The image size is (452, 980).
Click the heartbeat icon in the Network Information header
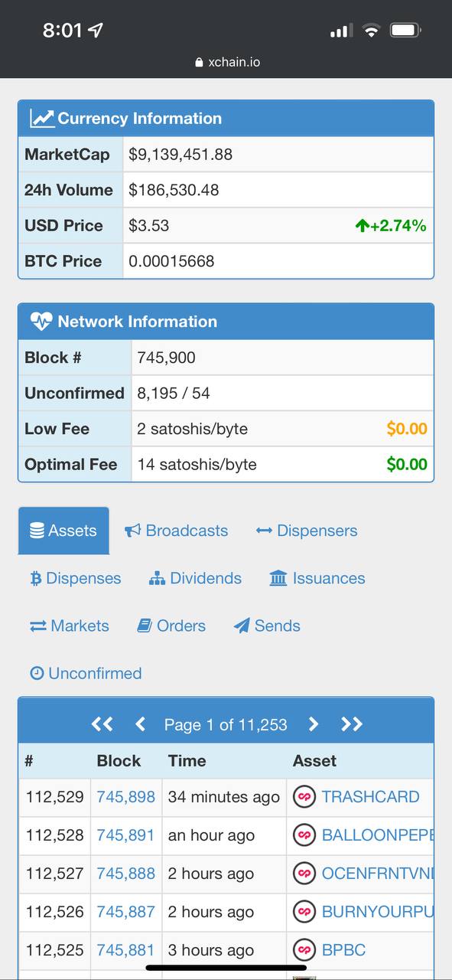point(41,322)
